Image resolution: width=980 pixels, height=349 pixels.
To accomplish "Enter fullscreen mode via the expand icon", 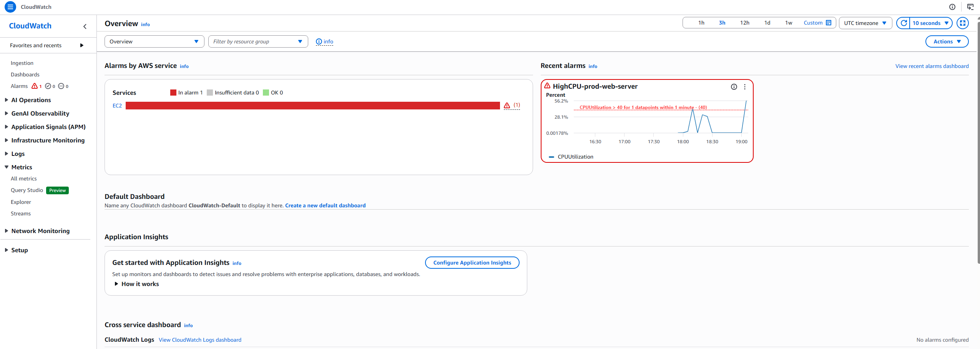I will [x=962, y=23].
